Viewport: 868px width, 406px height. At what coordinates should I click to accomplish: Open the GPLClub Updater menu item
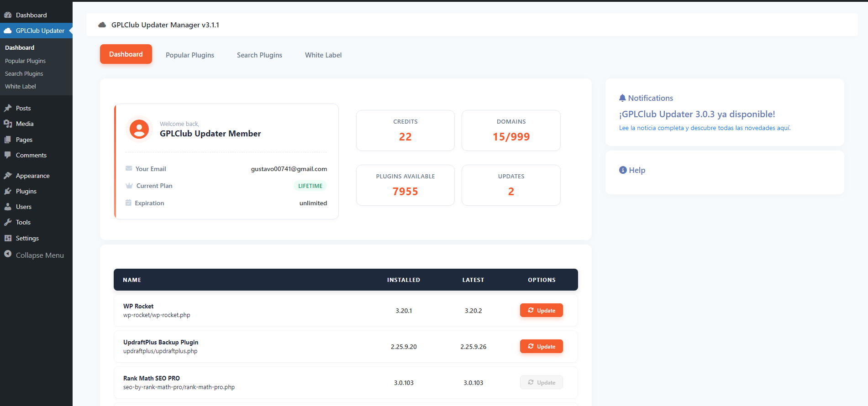(36, 31)
